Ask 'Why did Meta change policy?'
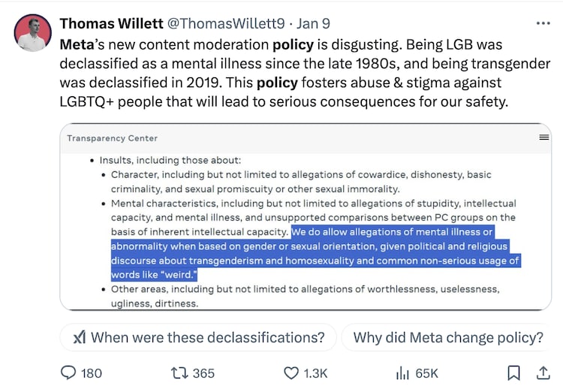This screenshot has height=392, width=563. pos(447,337)
